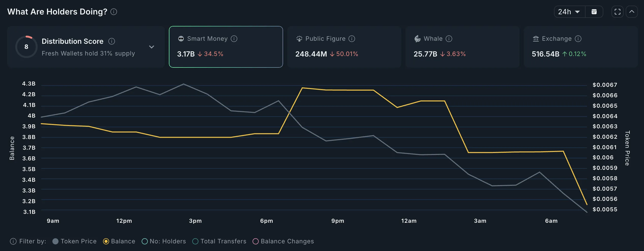The image size is (644, 251).
Task: Switch to the Public Figure category
Action: 344,47
